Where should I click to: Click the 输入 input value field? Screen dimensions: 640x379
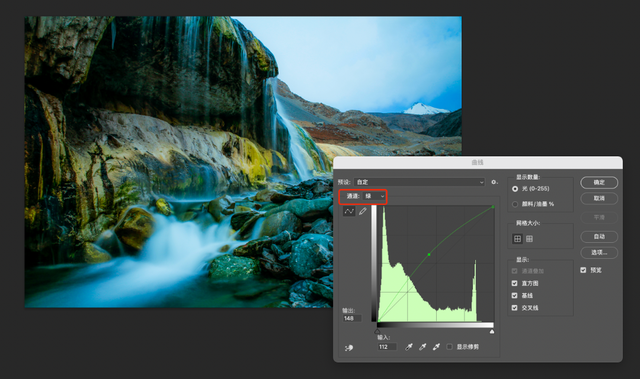coord(387,347)
